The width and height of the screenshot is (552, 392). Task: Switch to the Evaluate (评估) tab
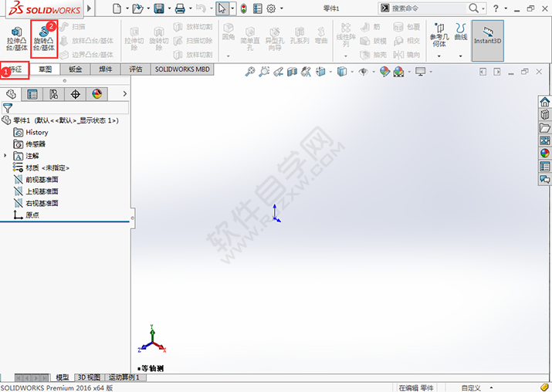[x=136, y=69]
